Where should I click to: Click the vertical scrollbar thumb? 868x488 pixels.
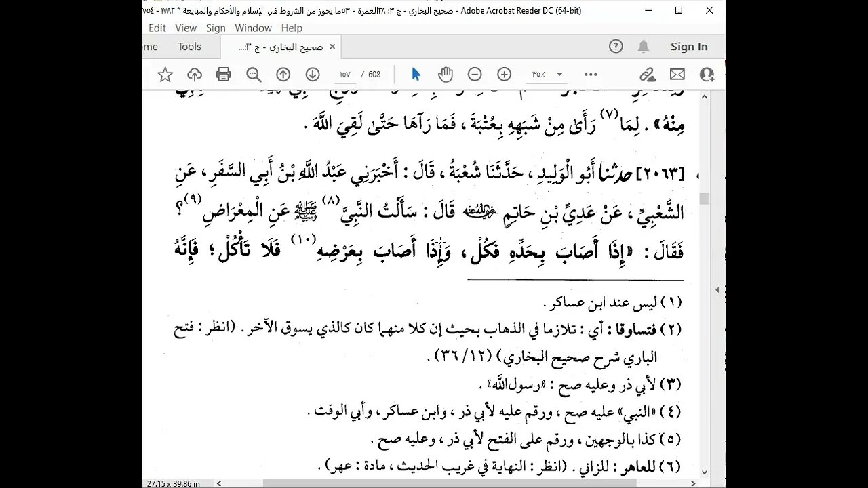pyautogui.click(x=705, y=199)
